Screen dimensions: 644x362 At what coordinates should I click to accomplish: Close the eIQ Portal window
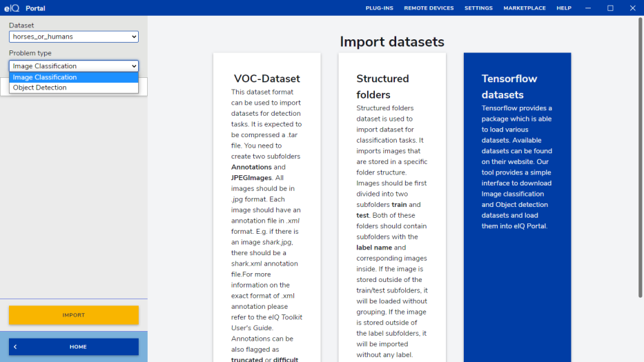632,8
